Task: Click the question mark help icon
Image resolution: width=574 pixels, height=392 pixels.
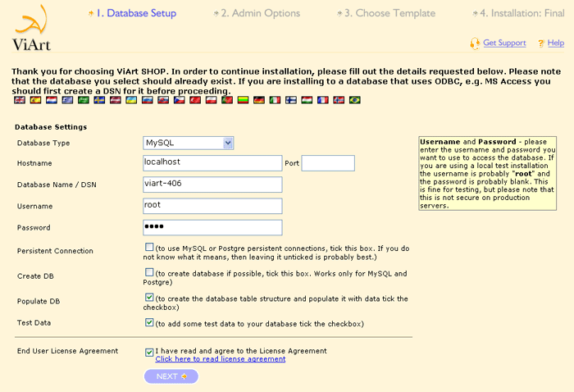Action: pos(540,43)
